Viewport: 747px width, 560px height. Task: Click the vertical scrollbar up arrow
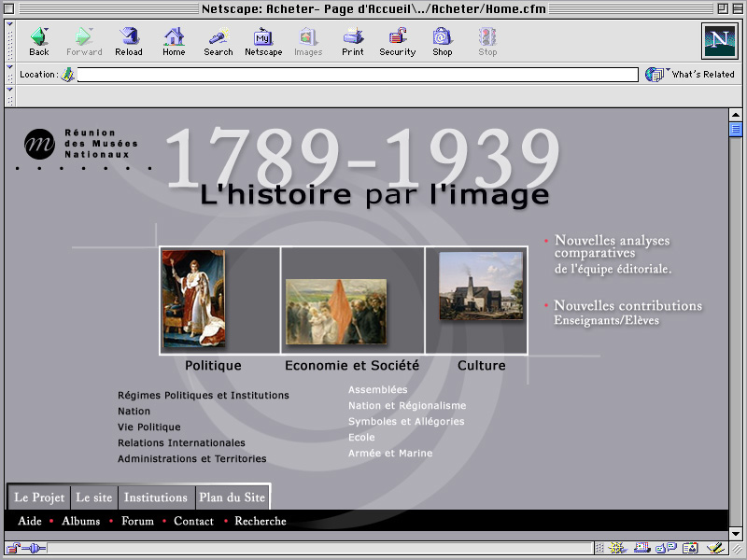pos(736,115)
